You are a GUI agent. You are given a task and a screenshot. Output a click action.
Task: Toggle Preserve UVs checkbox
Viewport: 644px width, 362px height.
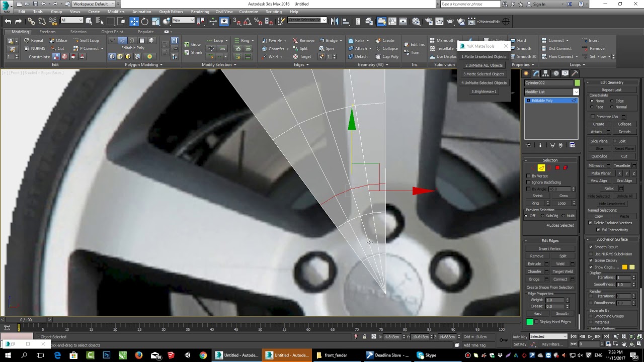593,117
